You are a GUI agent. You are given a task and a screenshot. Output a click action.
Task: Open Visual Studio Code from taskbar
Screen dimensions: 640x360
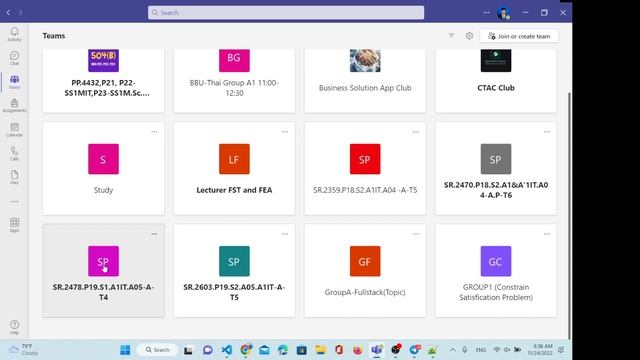pyautogui.click(x=227, y=350)
